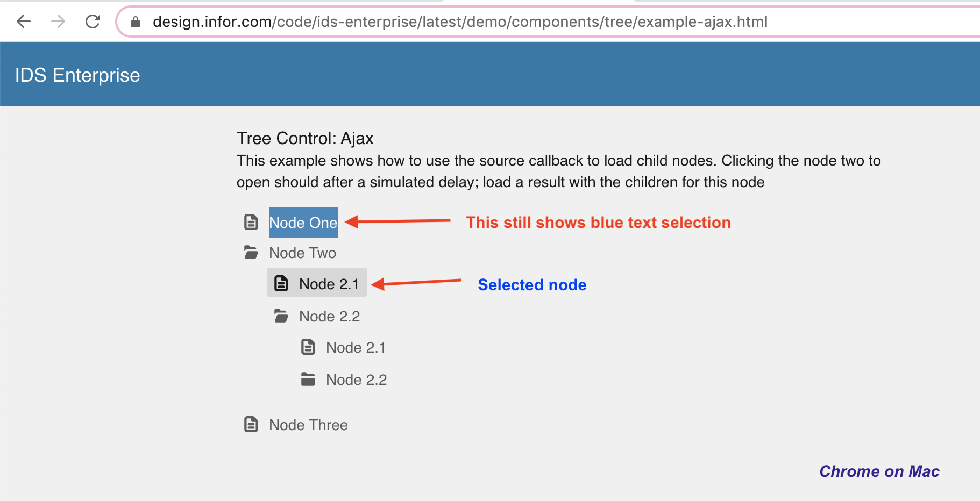Click the document icon beside Node One

(251, 222)
